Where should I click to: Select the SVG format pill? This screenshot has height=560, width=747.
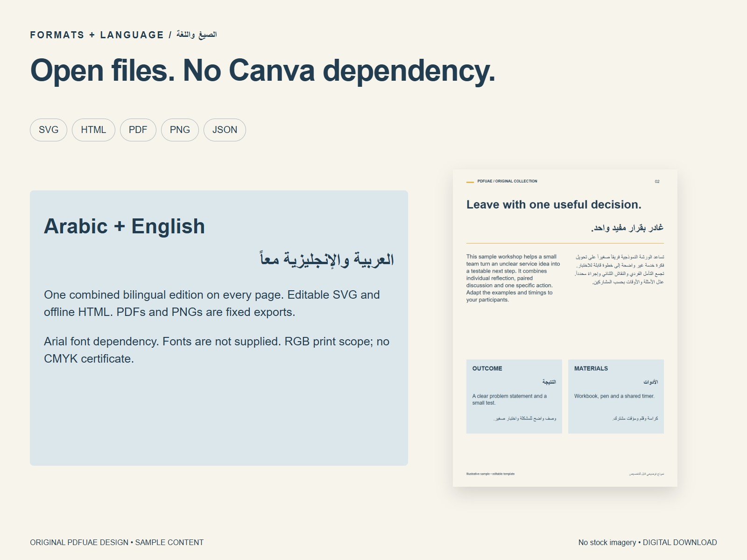pos(49,130)
